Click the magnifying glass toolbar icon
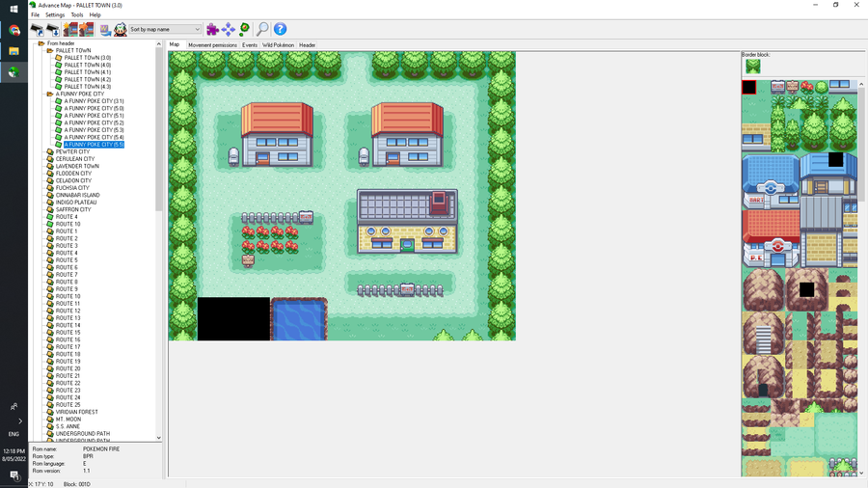Screen dimensions: 868x488 (x=262, y=29)
